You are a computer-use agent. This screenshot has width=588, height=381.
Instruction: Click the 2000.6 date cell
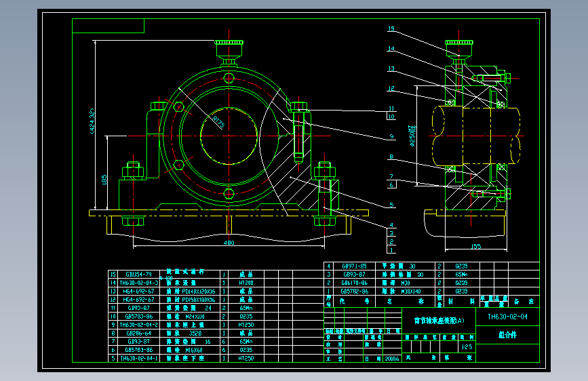coord(392,359)
